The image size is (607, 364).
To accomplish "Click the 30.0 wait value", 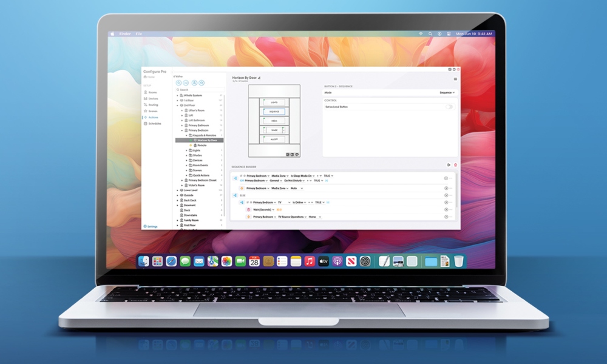I will pos(279,210).
